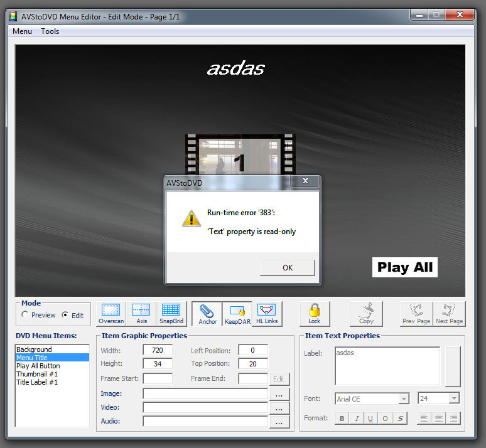Select Background in DVD Menu Items
The width and height of the screenshot is (486, 448).
[x=52, y=349]
